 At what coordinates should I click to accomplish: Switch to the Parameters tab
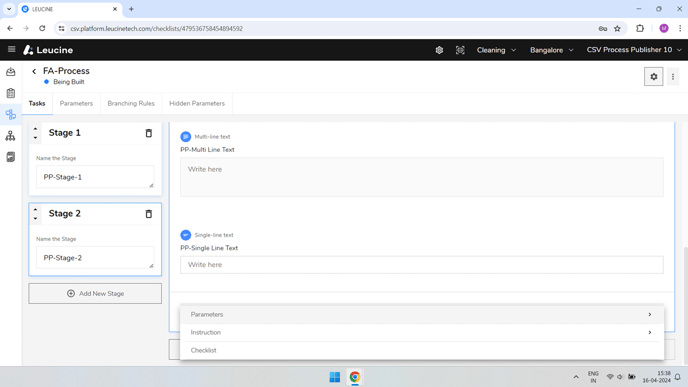76,104
